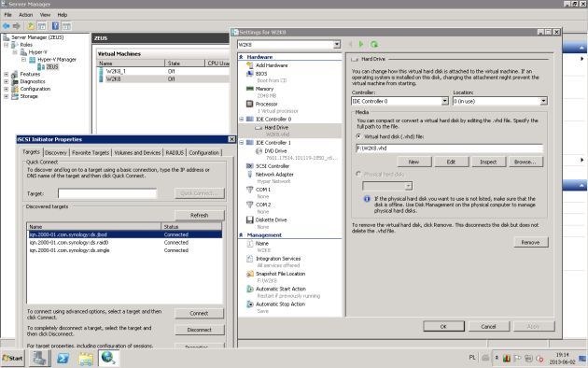The width and height of the screenshot is (588, 368).
Task: Select COM 2 port item
Action: (x=263, y=205)
